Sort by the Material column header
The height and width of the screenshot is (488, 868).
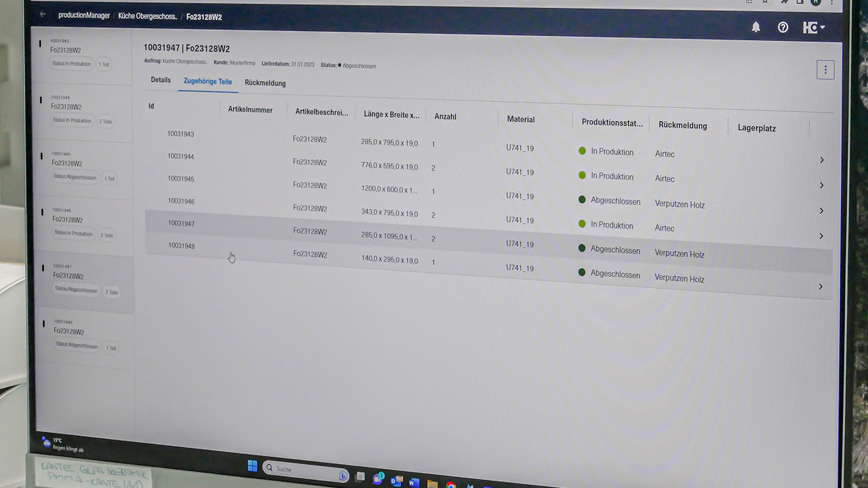pyautogui.click(x=521, y=119)
